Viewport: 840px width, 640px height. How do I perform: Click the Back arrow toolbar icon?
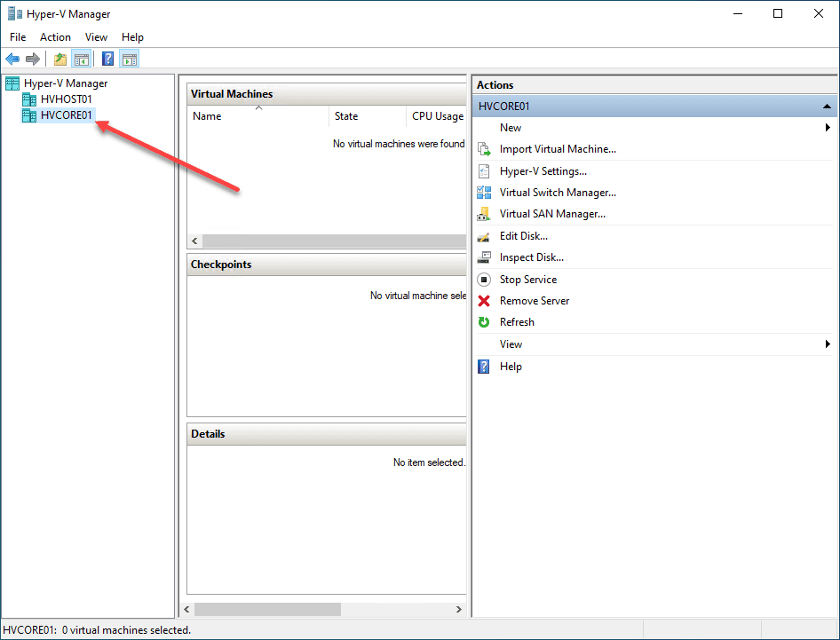(12, 59)
